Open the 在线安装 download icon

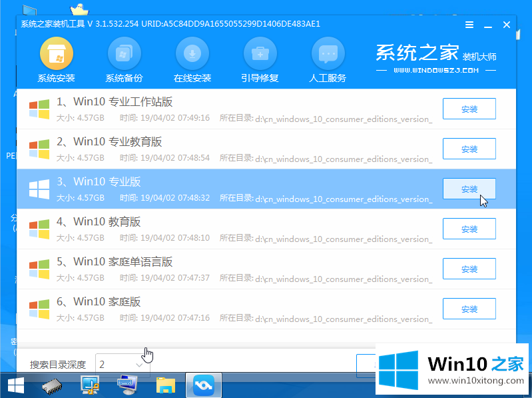(192, 53)
